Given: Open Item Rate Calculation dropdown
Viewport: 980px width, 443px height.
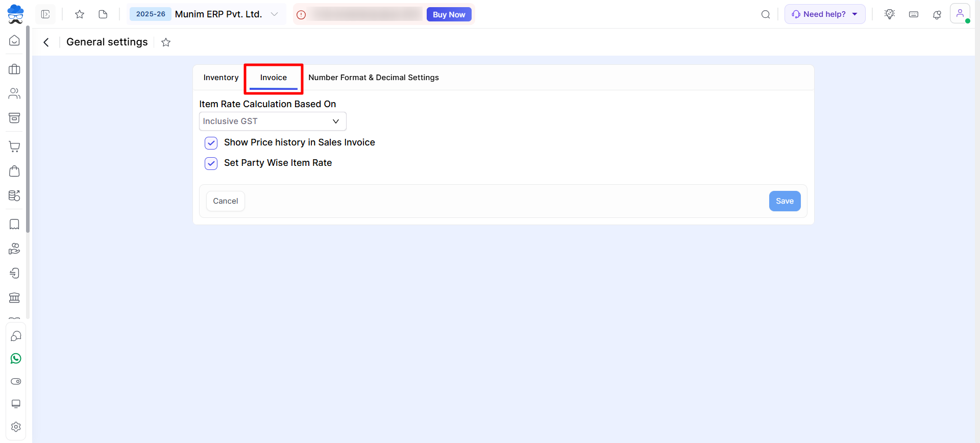Looking at the screenshot, I should tap(273, 121).
